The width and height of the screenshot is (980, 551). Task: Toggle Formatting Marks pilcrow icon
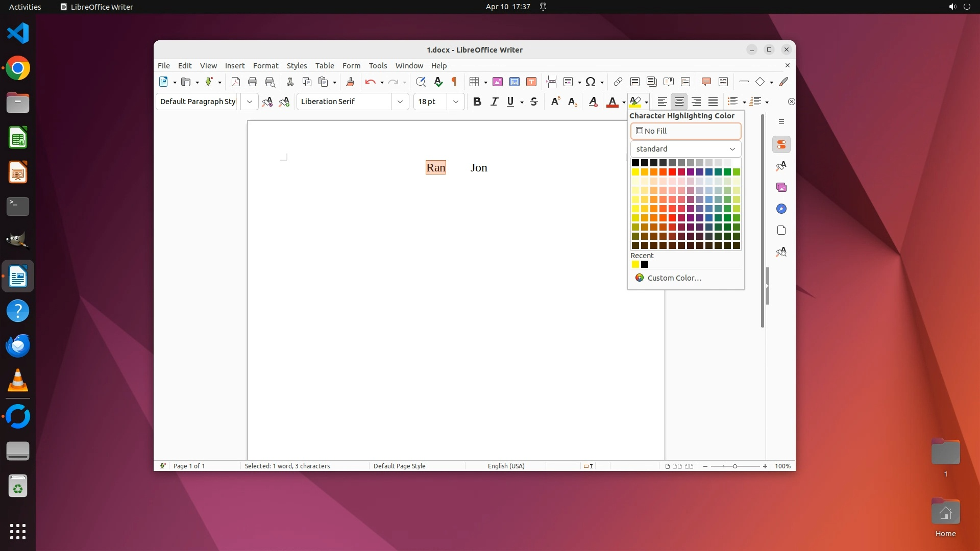(454, 82)
